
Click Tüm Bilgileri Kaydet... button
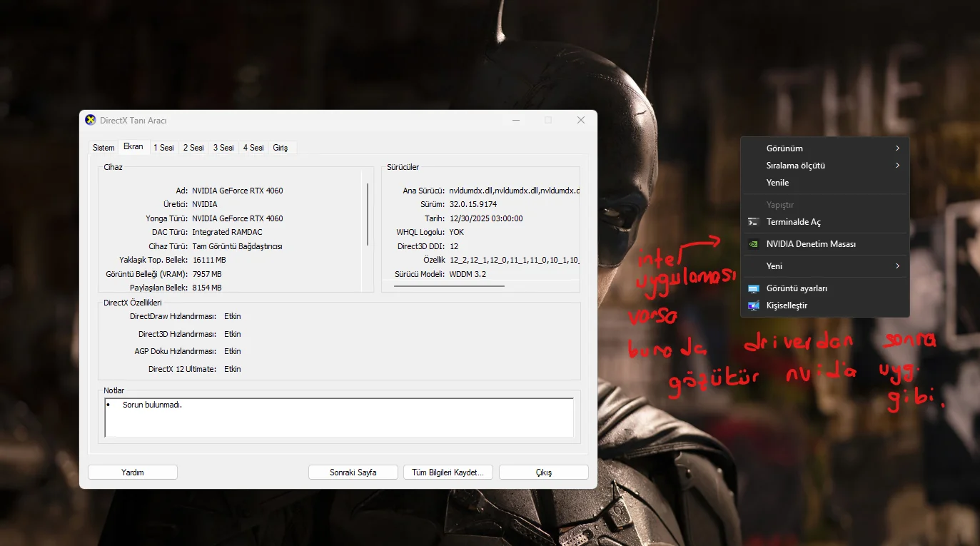coord(448,472)
